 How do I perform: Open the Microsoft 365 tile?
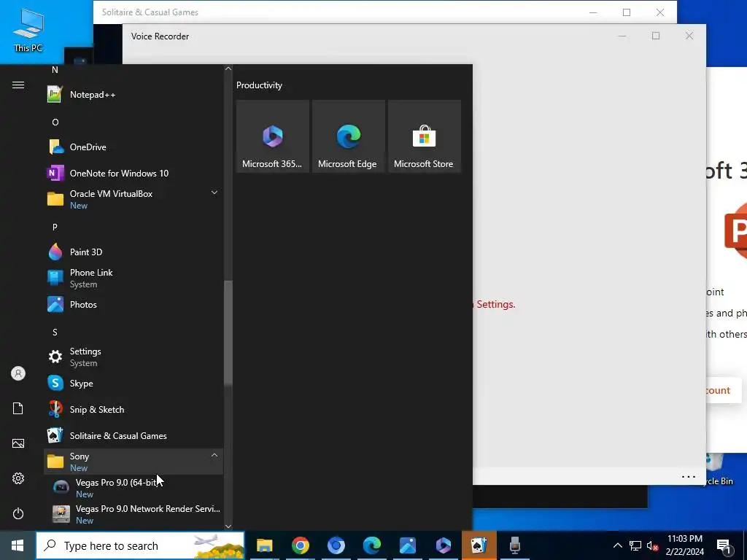pyautogui.click(x=273, y=136)
